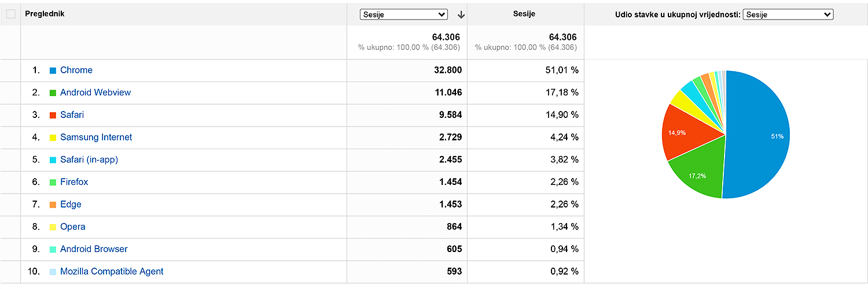Open the Chrome browser link
The image size is (868, 289).
coord(76,70)
